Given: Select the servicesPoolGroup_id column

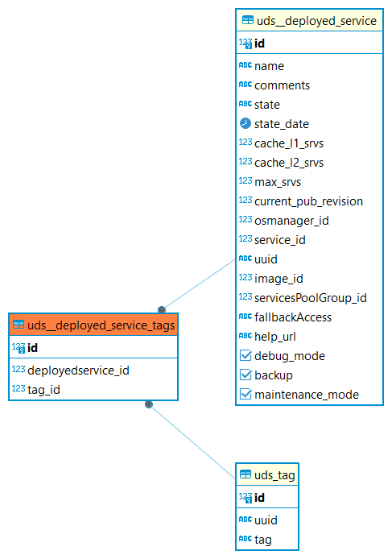Looking at the screenshot, I should tap(309, 298).
